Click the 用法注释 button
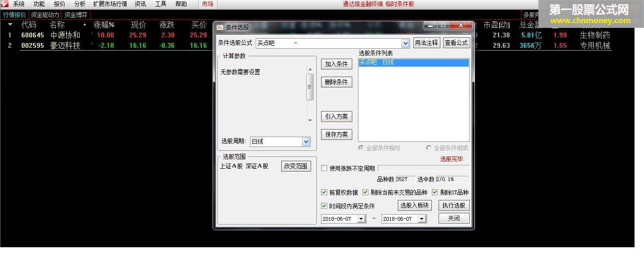 pyautogui.click(x=426, y=43)
